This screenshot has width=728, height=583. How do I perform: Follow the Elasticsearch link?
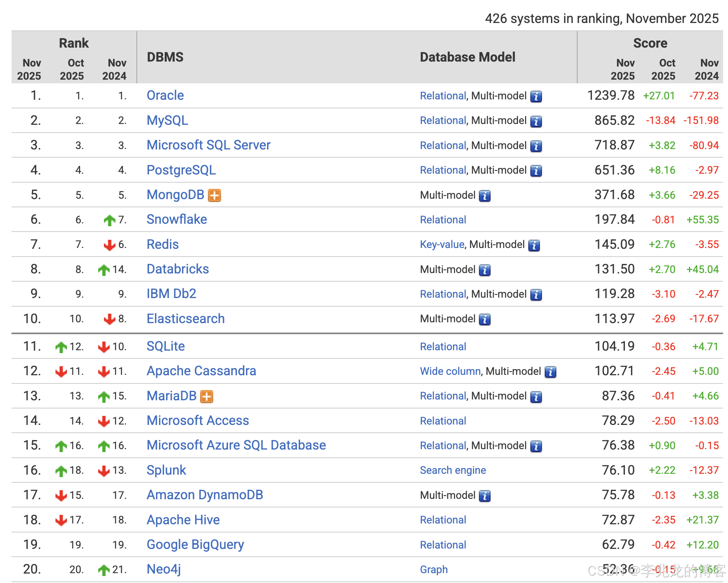[186, 319]
